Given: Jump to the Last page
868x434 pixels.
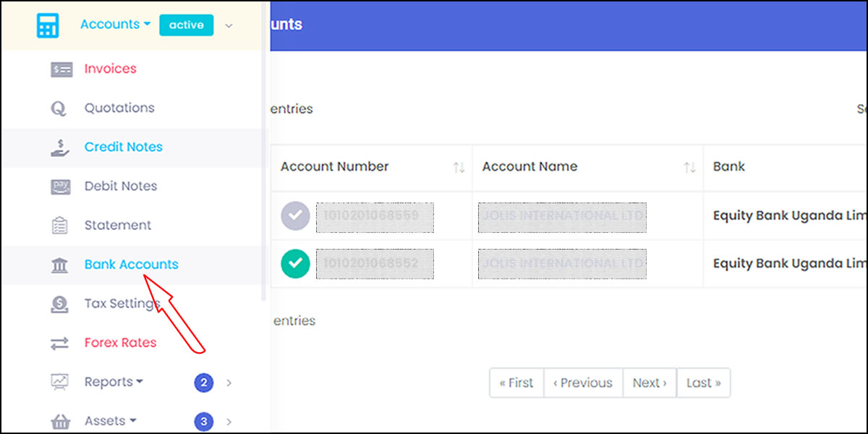Looking at the screenshot, I should click(x=703, y=383).
